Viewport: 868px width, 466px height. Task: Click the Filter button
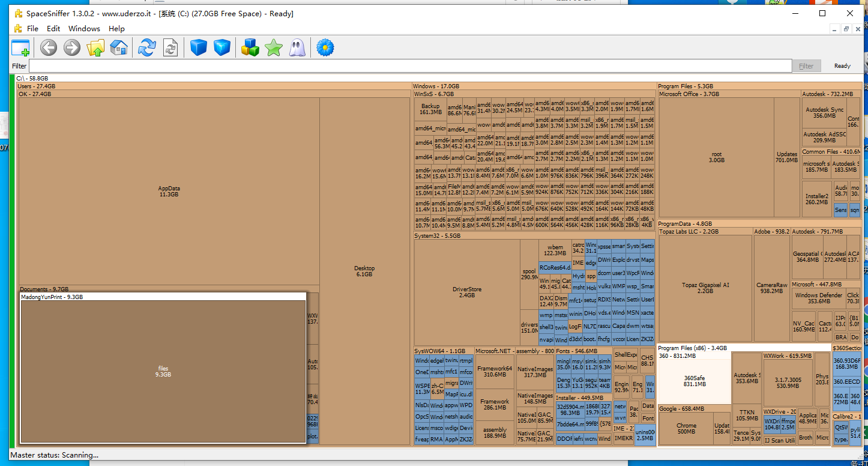(x=806, y=66)
